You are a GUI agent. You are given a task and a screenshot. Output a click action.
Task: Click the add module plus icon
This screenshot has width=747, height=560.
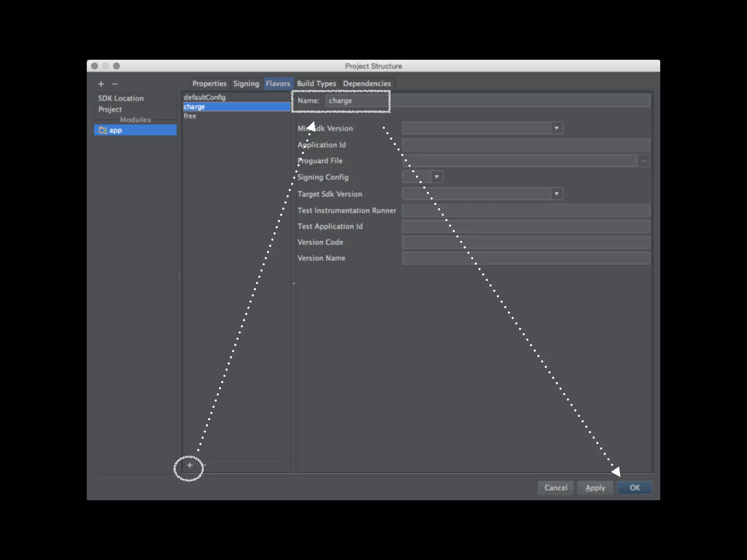coord(101,84)
